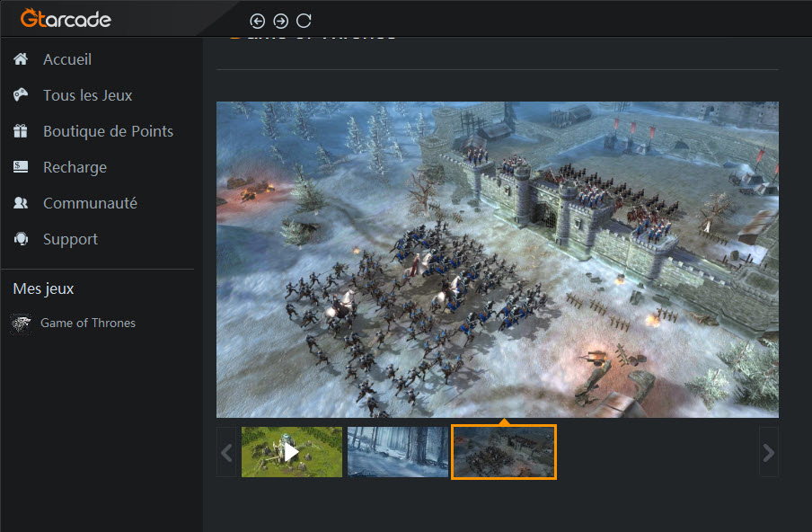Select the Boutique de Points gift icon
812x532 pixels.
(x=20, y=130)
